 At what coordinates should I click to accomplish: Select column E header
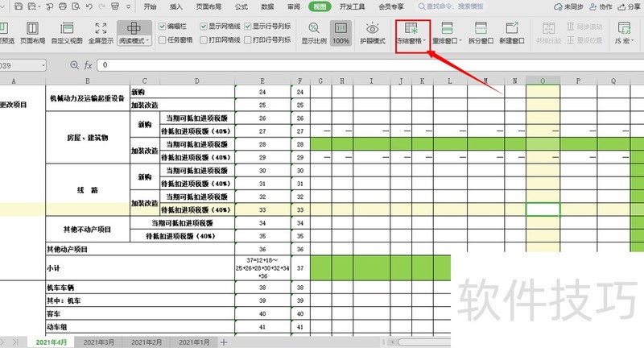pos(262,81)
